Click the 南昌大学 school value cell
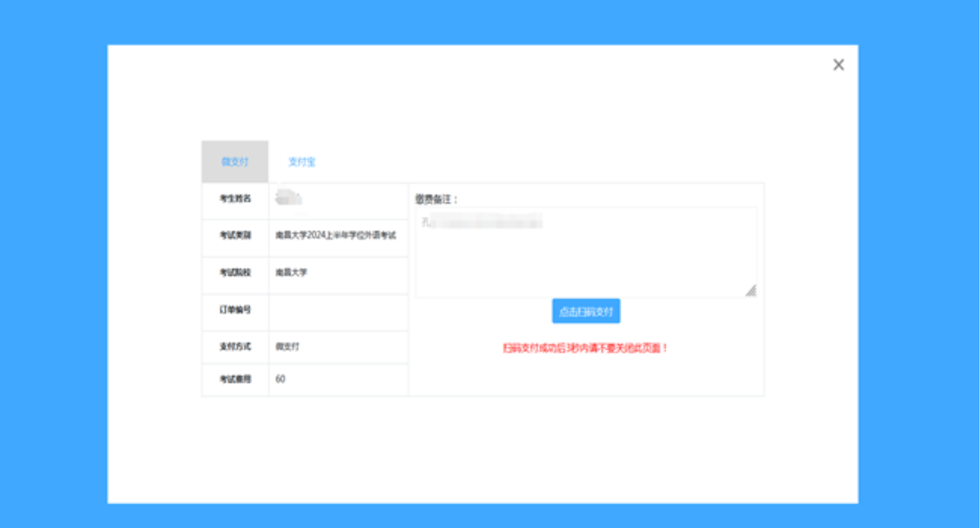980x528 pixels. point(291,273)
